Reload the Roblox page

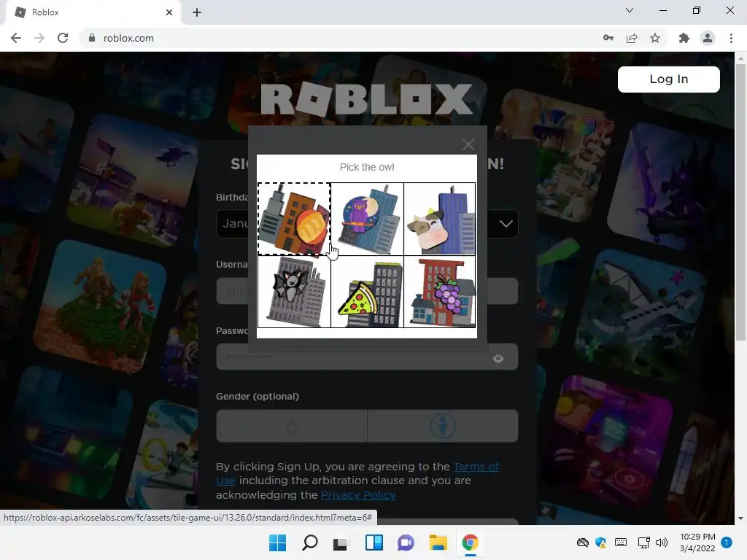(63, 38)
